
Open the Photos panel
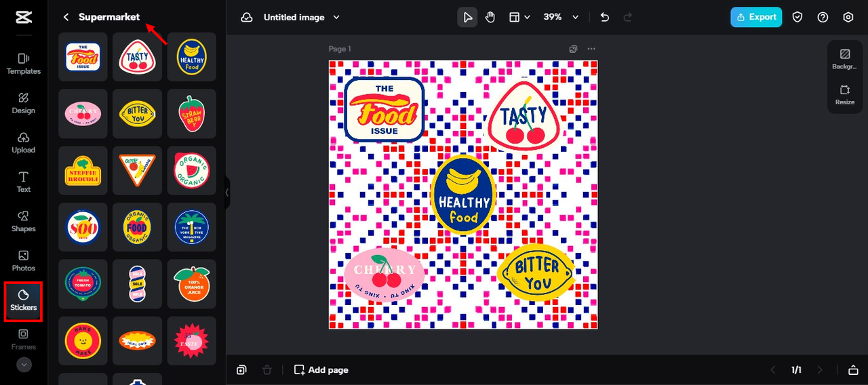point(24,260)
